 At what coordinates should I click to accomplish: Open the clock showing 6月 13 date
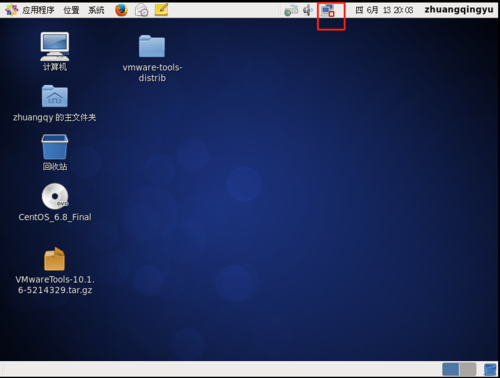(x=384, y=10)
